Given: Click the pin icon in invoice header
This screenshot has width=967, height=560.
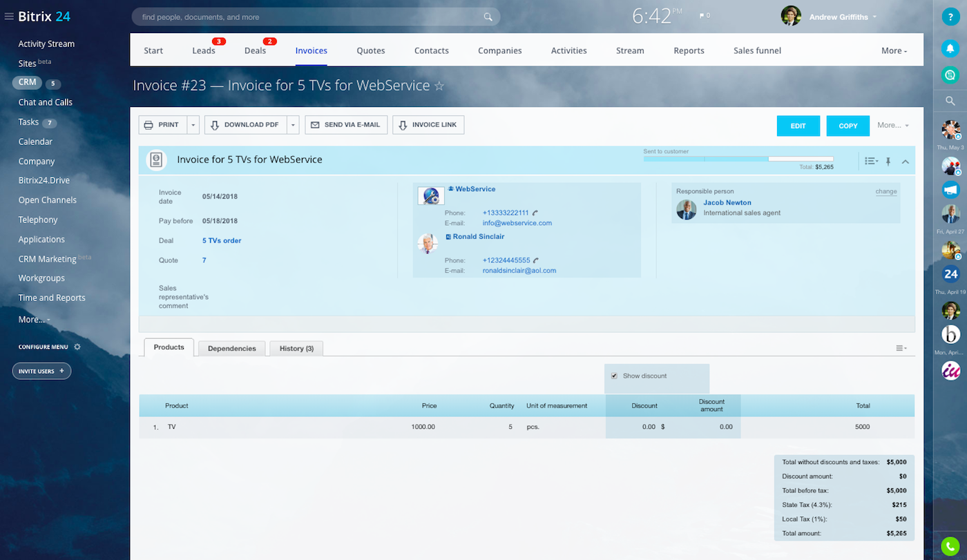Looking at the screenshot, I should [888, 162].
